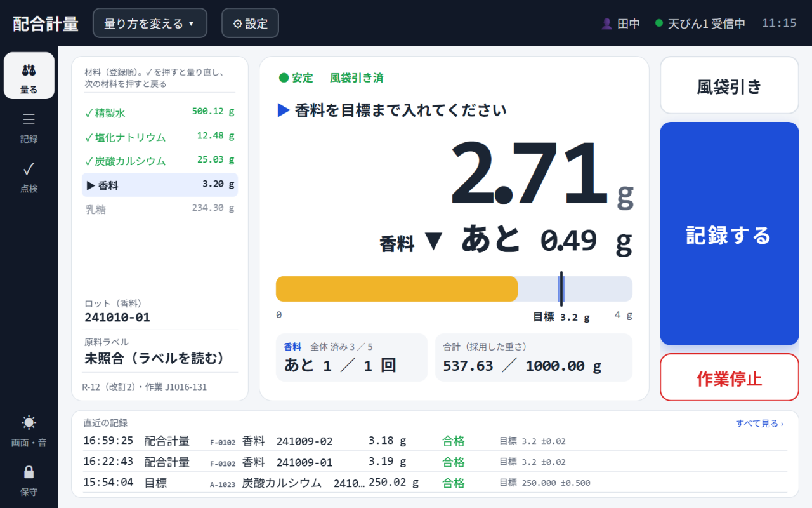Click 未照合（ラベルを読む）label scan field
This screenshot has height=508, width=812.
(x=155, y=358)
